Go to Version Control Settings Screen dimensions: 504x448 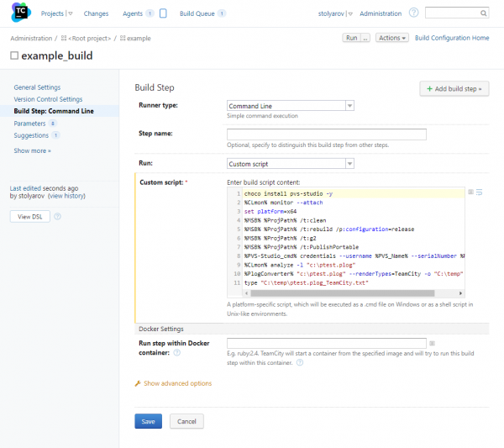tap(48, 99)
